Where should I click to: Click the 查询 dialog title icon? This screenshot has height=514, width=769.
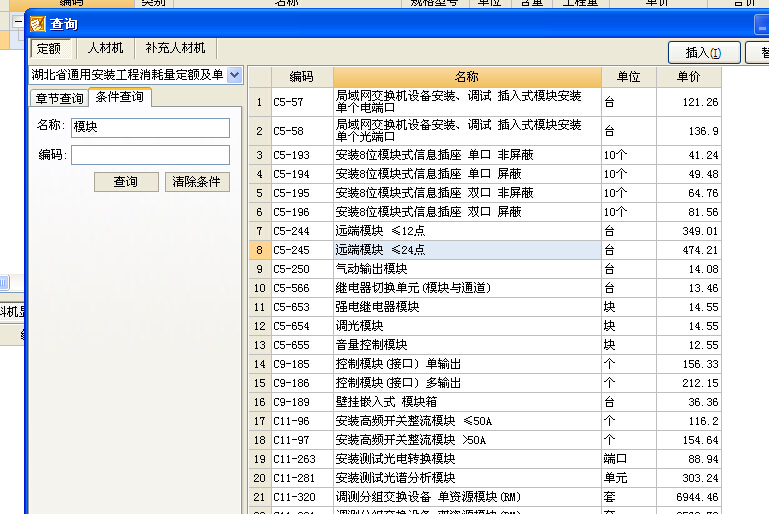coord(38,24)
